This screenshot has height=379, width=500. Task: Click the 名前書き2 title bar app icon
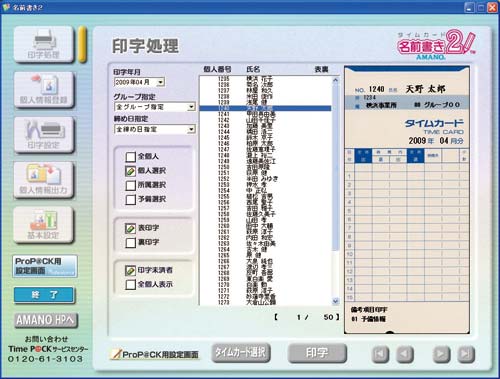coord(6,7)
